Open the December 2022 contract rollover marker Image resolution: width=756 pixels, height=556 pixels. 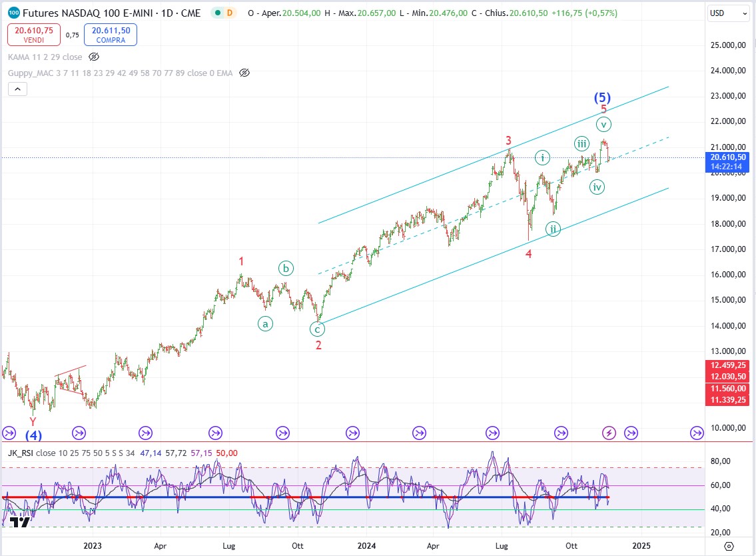pyautogui.click(x=79, y=433)
